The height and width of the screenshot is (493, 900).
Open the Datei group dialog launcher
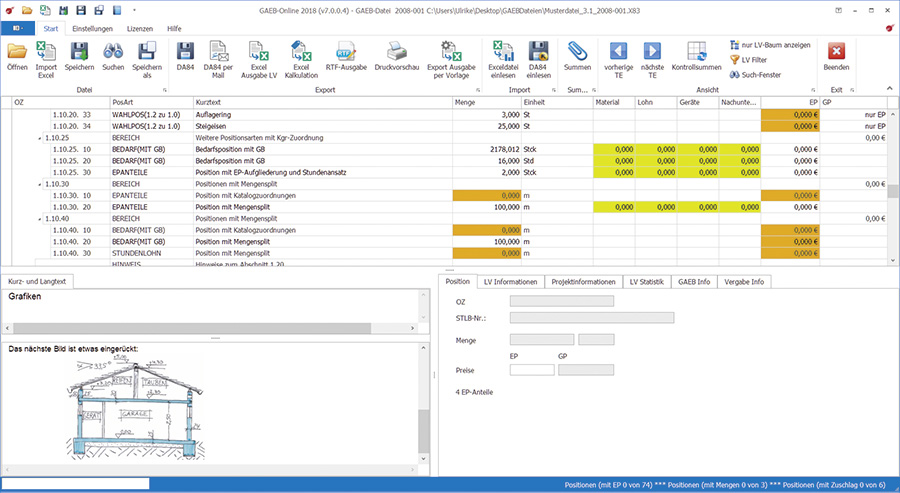(165, 90)
